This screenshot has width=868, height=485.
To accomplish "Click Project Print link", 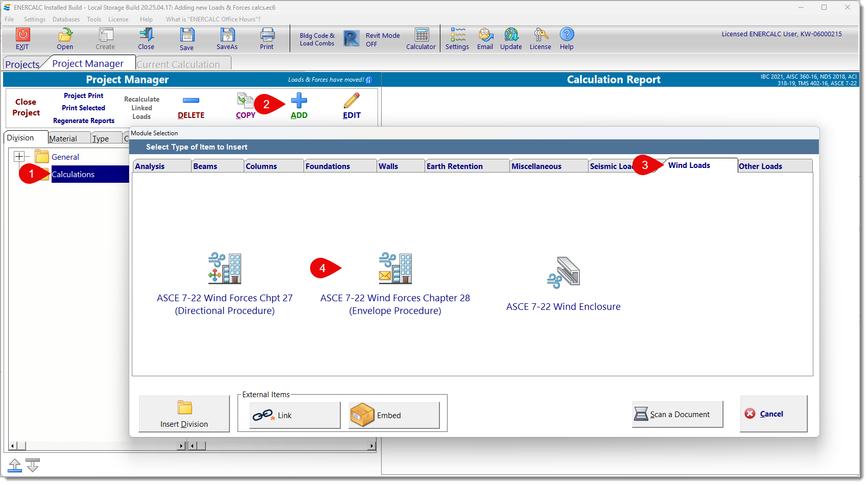I will tap(84, 96).
